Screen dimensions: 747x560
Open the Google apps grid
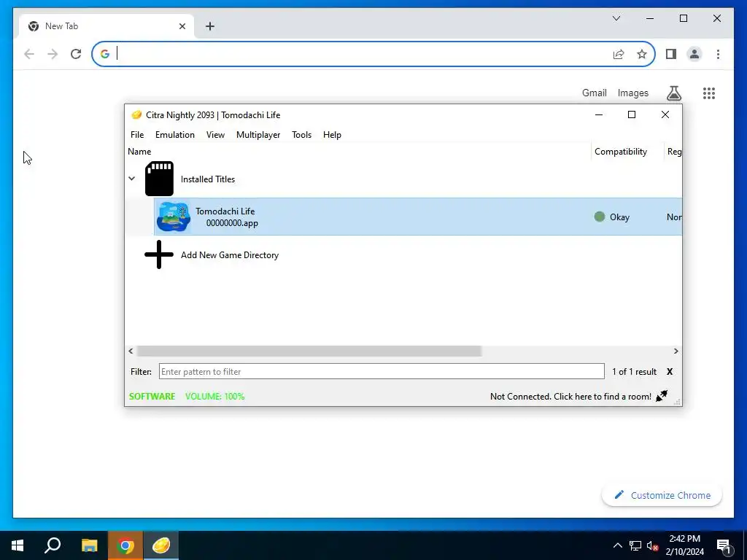pos(709,93)
